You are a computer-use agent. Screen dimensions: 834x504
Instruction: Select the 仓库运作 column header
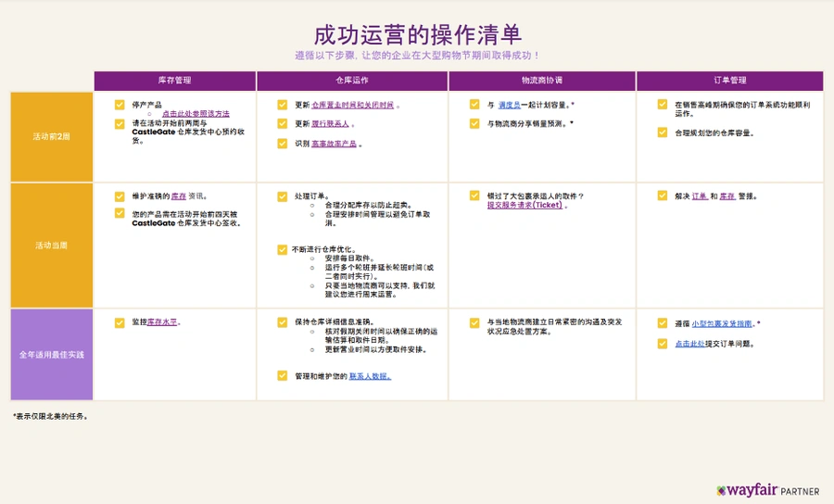(x=352, y=81)
